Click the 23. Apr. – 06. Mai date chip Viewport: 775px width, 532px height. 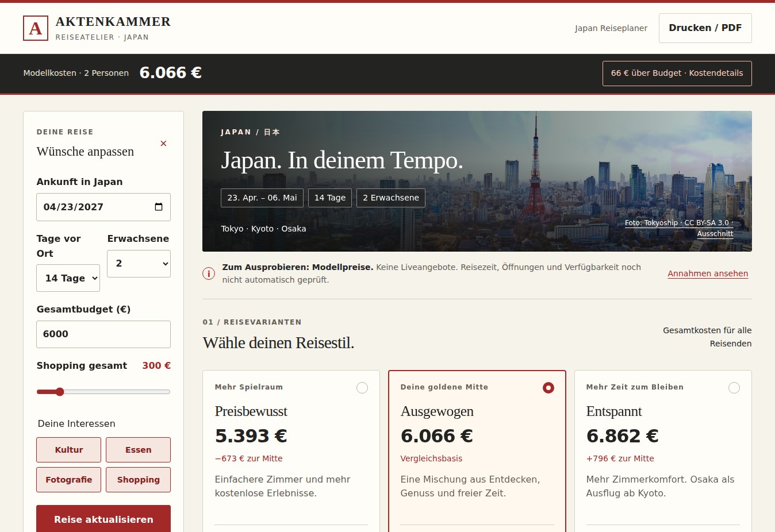click(x=262, y=198)
